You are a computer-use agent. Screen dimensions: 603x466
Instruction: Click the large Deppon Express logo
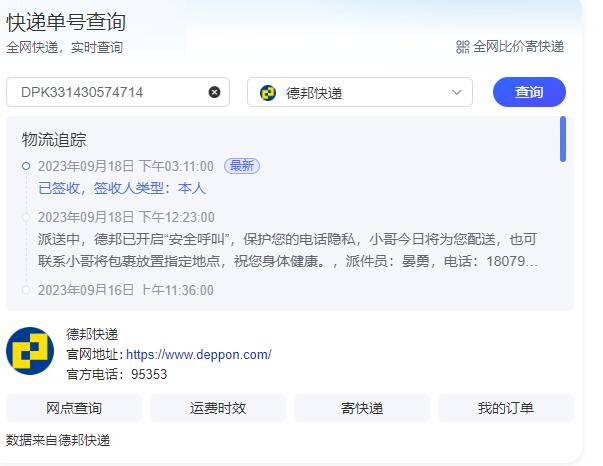tap(30, 351)
